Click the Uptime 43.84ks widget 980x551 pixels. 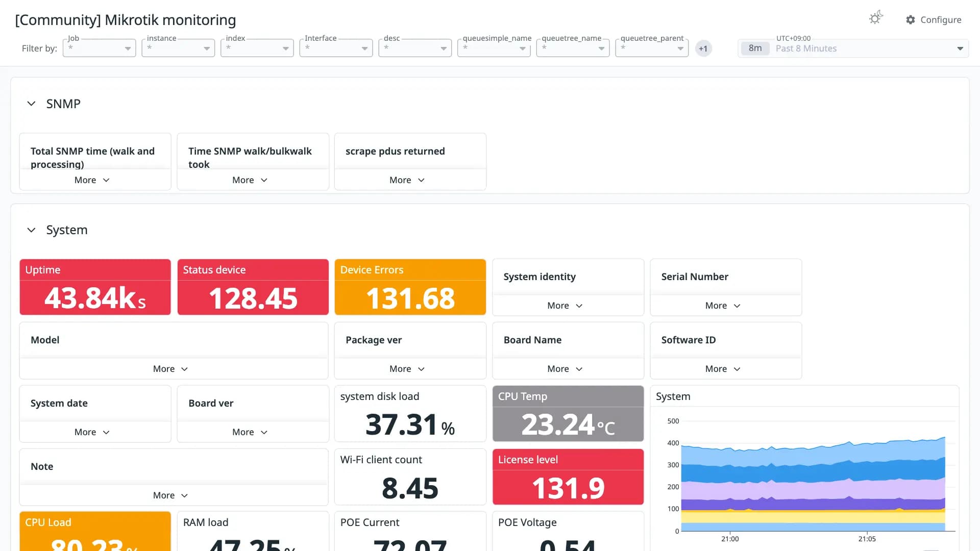95,287
